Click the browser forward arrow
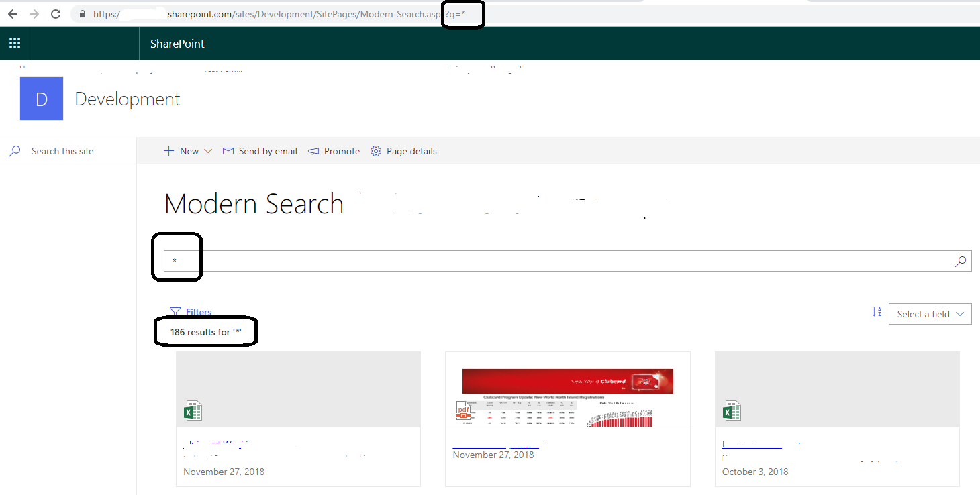The width and height of the screenshot is (980, 495). coord(34,14)
